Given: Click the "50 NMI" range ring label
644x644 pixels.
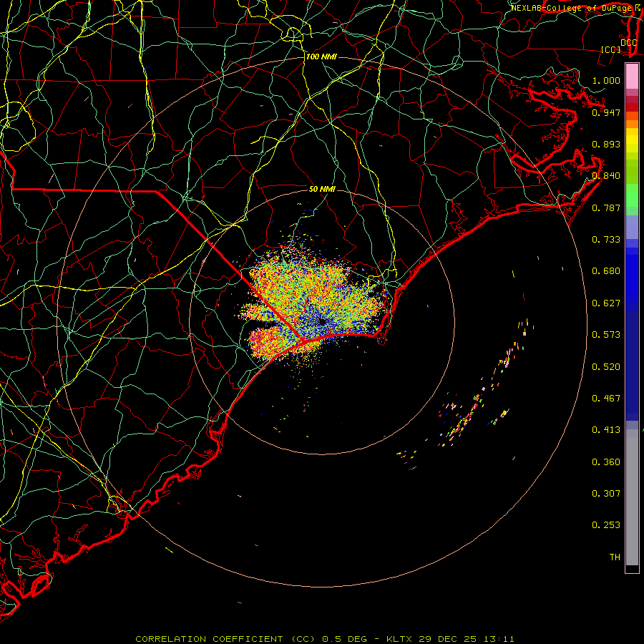Looking at the screenshot, I should coord(323,189).
